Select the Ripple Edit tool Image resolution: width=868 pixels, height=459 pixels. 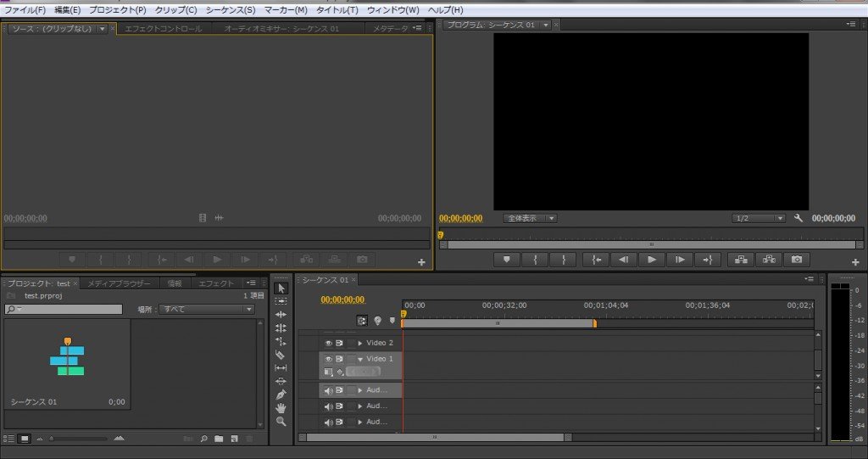click(281, 314)
